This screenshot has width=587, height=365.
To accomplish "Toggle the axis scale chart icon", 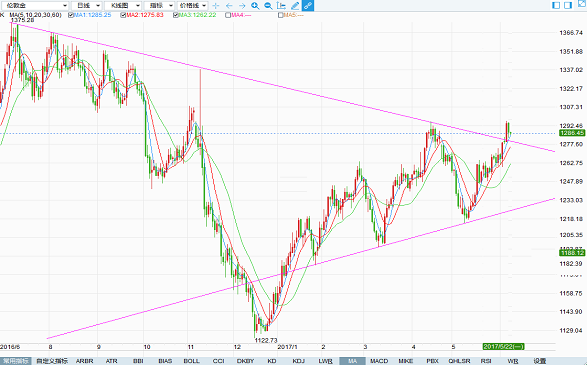I will 281,6.
